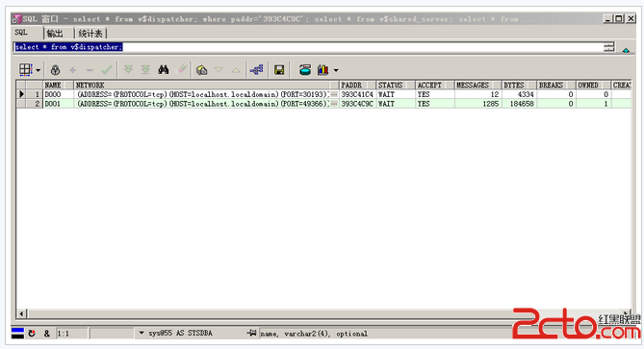Screen dimensions: 644x349
Task: Click the binoculars query-by-example icon
Action: pos(164,70)
